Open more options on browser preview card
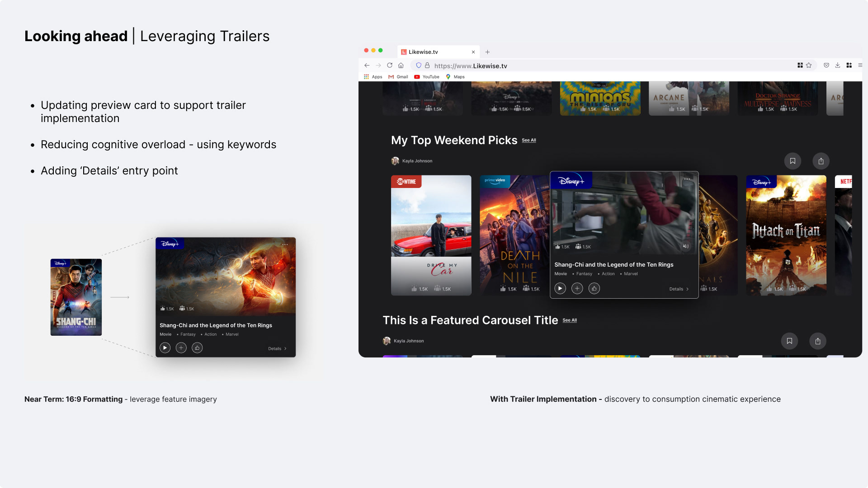 (x=687, y=179)
